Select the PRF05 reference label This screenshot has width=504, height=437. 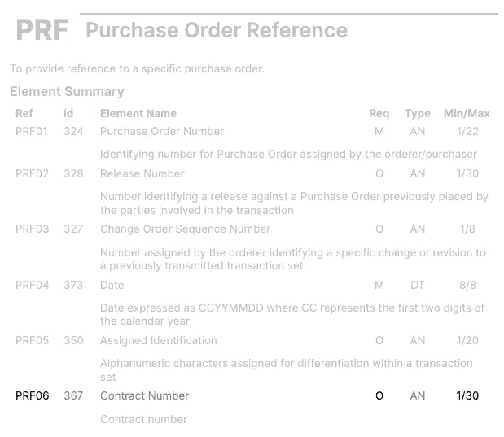point(32,340)
